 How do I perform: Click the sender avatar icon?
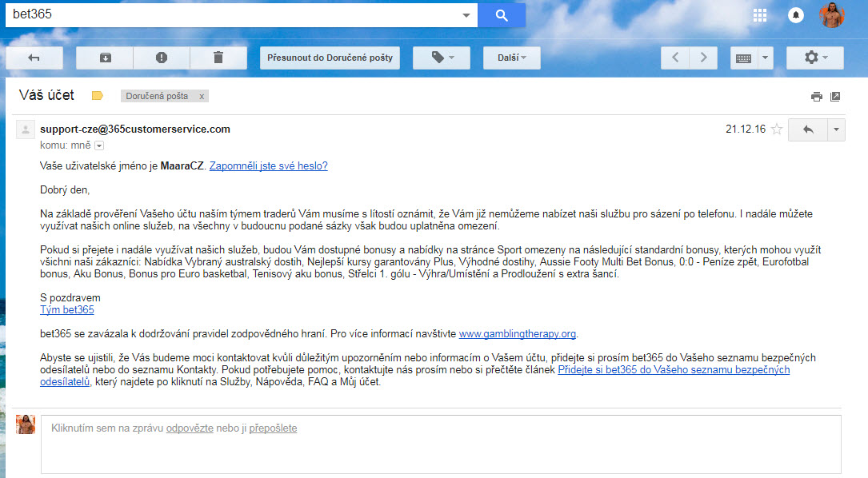pos(26,129)
